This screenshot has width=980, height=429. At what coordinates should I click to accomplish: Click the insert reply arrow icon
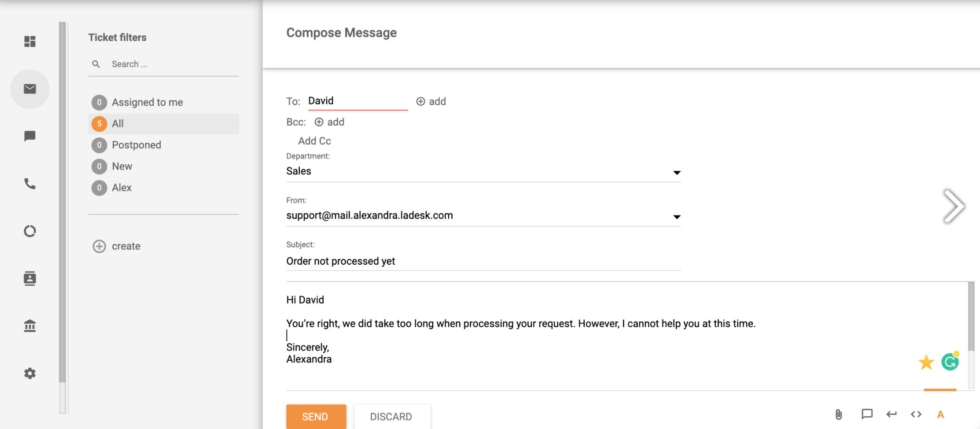[x=892, y=414]
